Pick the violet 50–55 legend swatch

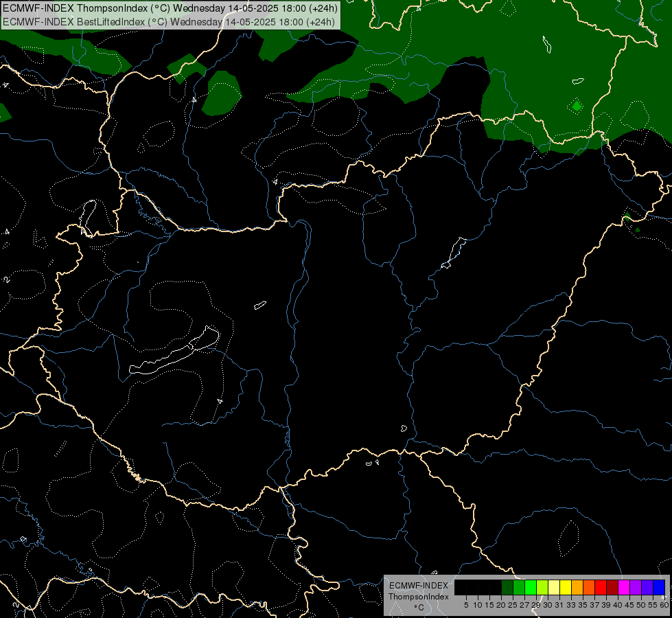pyautogui.click(x=647, y=587)
